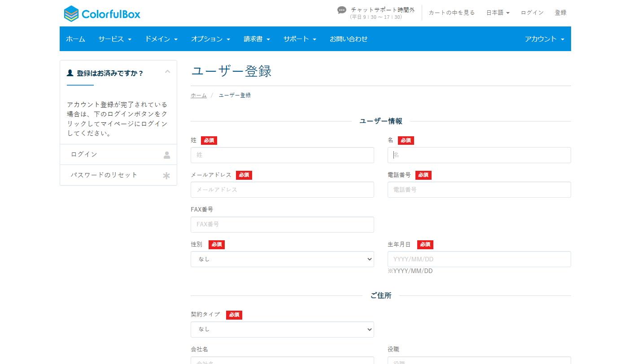Click カートの中を見る link
This screenshot has height=364, width=633.
pyautogui.click(x=451, y=13)
